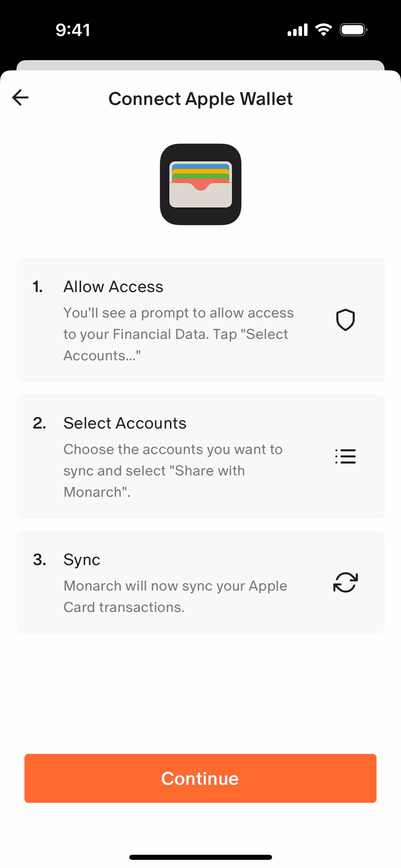Tap the gray sheet handle behind the modal
Screen dimensions: 401x868
(201, 65)
